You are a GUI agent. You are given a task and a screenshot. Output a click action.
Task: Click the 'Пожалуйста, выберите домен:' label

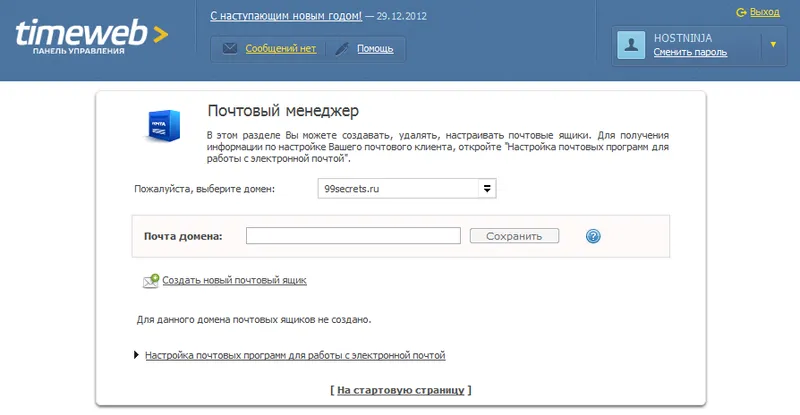click(204, 189)
